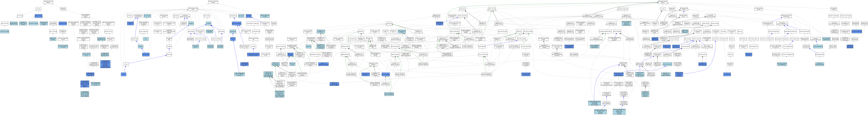Click the 'sarcomere' node
Image resolution: width=868 pixels, height=115 pixels.
click(x=169, y=55)
